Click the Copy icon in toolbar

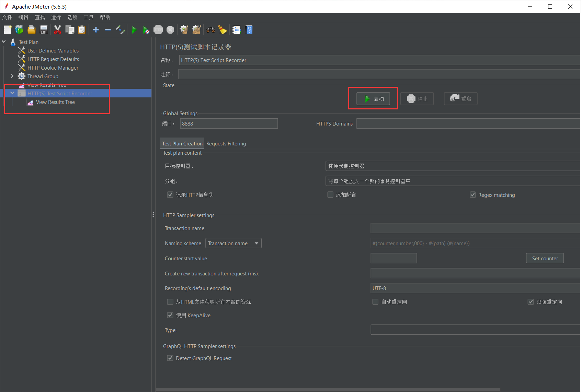coord(70,30)
